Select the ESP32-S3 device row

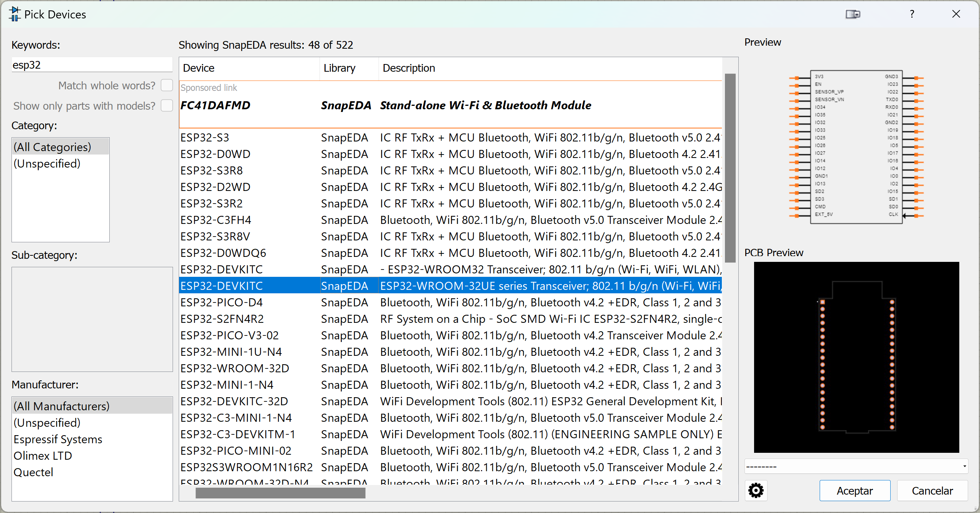pos(450,137)
